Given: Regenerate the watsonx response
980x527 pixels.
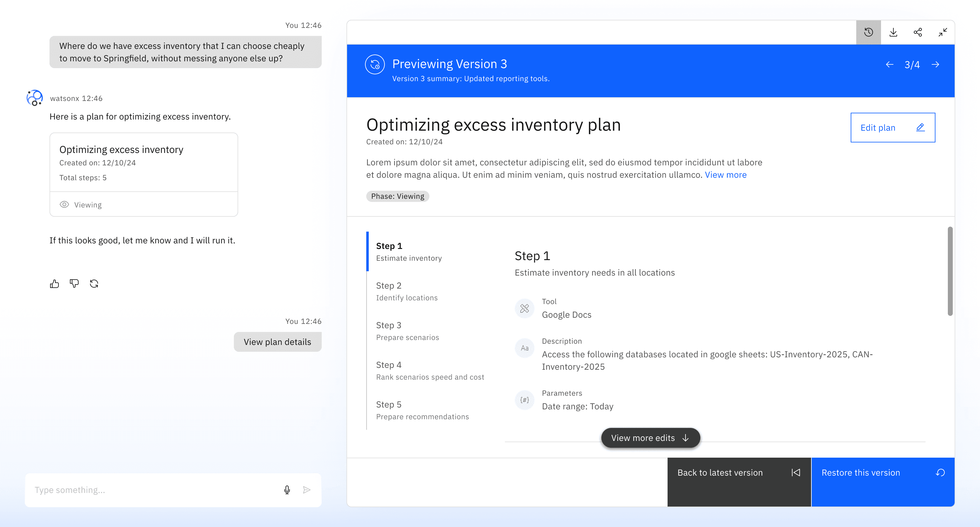Looking at the screenshot, I should click(x=94, y=284).
